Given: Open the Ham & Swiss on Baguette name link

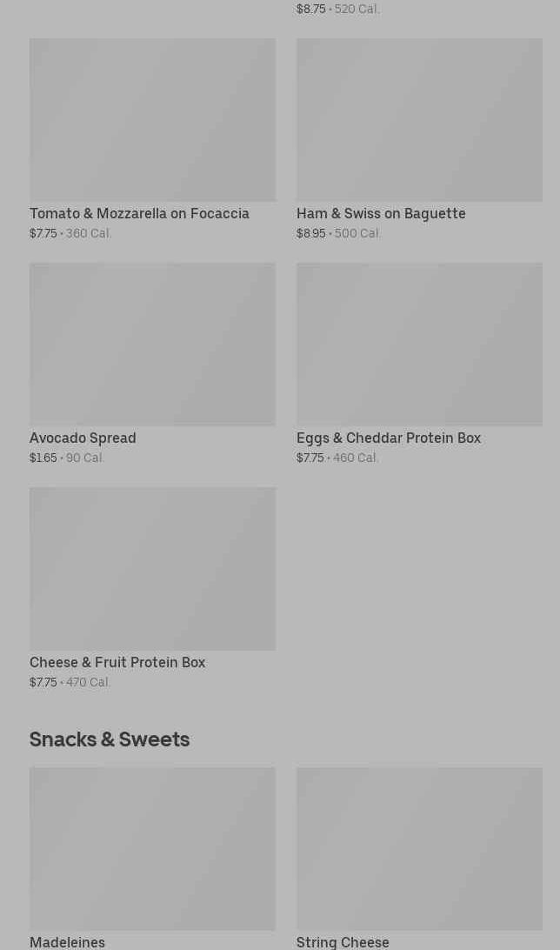Looking at the screenshot, I should coord(381,213).
